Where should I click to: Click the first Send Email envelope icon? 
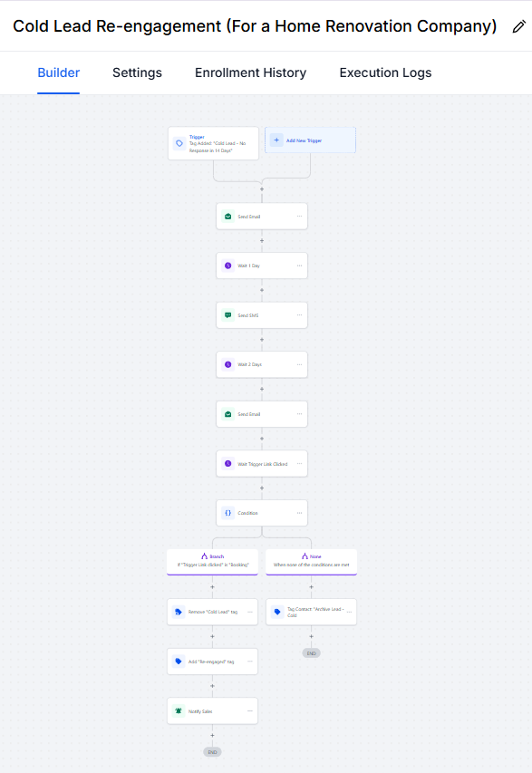point(227,217)
